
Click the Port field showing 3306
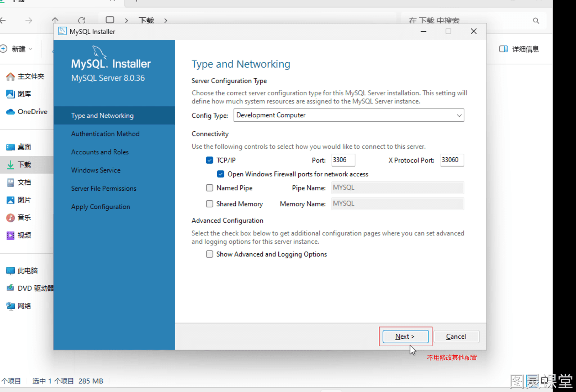pos(343,160)
